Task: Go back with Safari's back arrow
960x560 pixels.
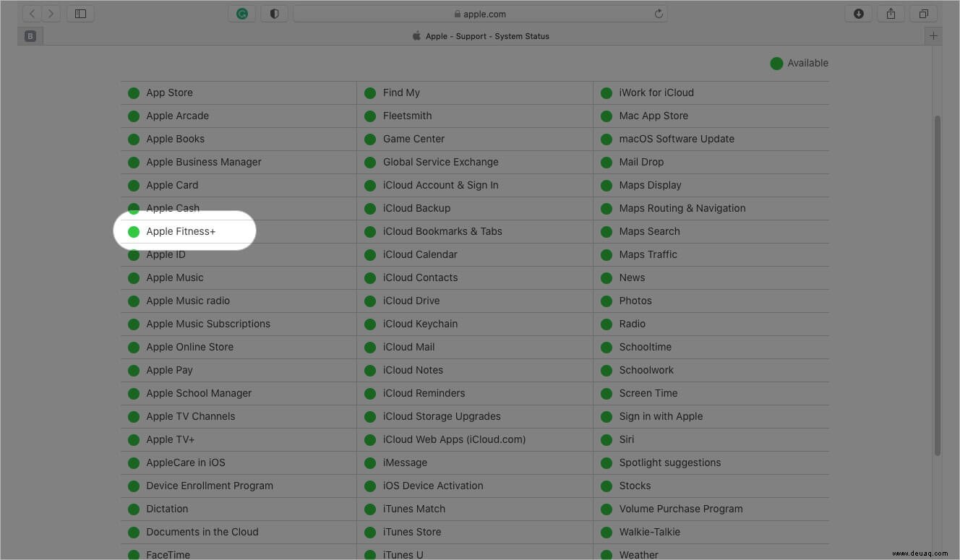Action: point(33,14)
